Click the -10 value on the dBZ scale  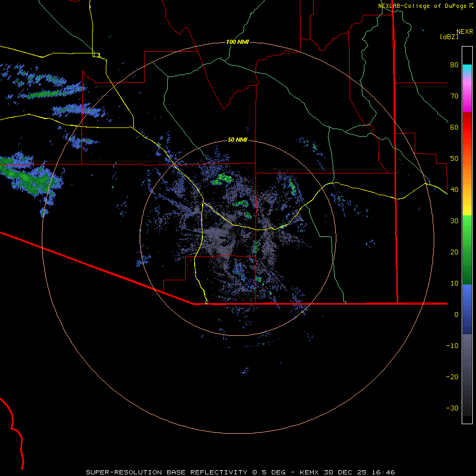coord(452,346)
